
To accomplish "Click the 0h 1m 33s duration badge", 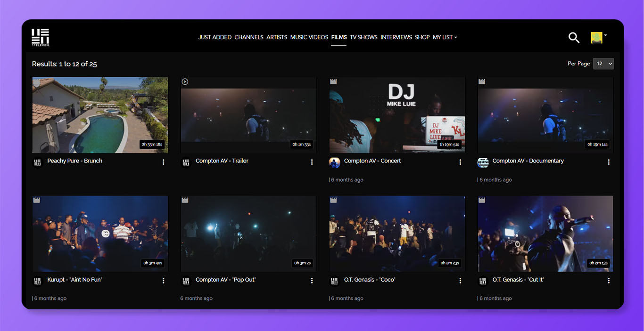I will pos(301,144).
